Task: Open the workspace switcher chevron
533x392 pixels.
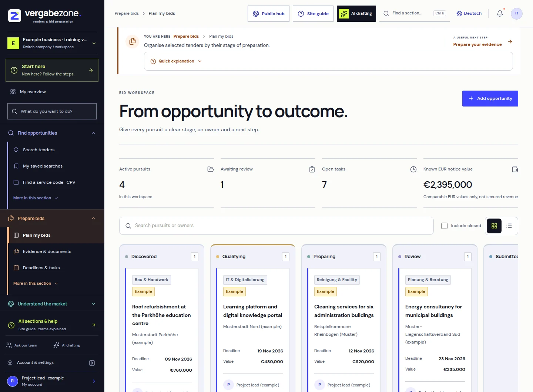Action: (x=94, y=43)
